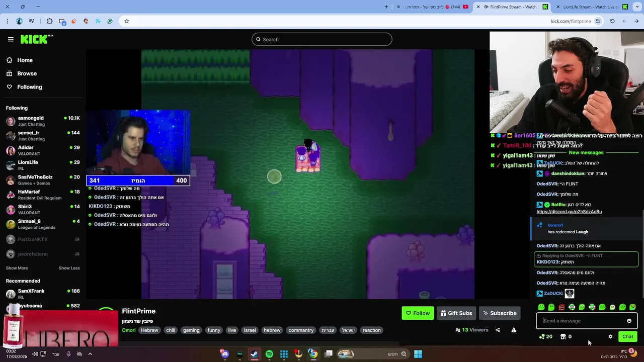
Task: Open Shiri3 channel in sidebar
Action: pyautogui.click(x=43, y=209)
